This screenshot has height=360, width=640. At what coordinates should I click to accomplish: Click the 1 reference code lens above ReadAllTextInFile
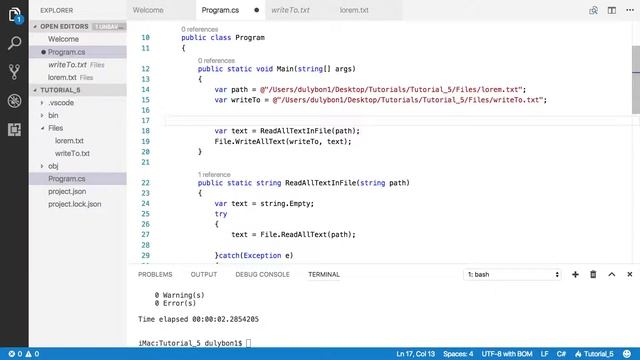click(214, 174)
